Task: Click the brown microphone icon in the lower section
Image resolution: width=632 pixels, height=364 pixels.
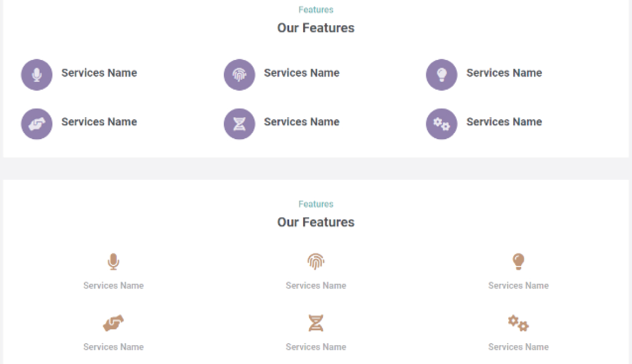Action: click(113, 262)
